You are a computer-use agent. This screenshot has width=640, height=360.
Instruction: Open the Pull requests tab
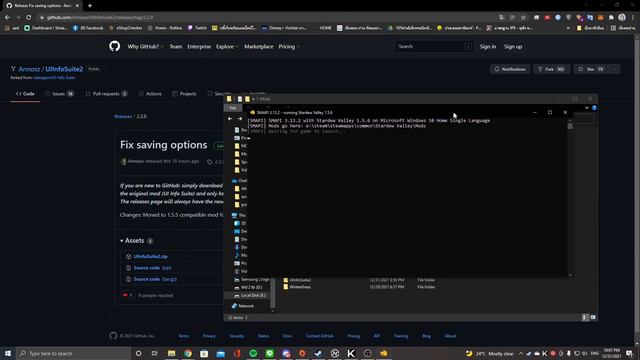click(106, 94)
